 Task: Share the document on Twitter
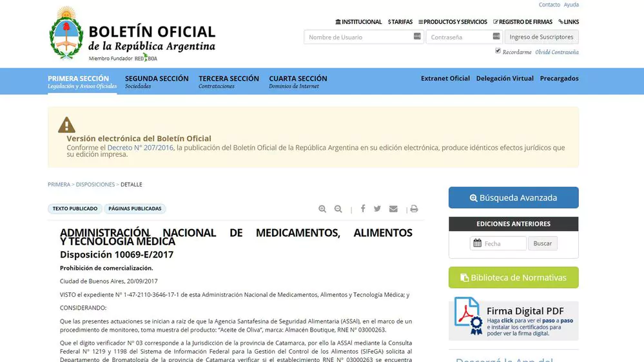377,209
